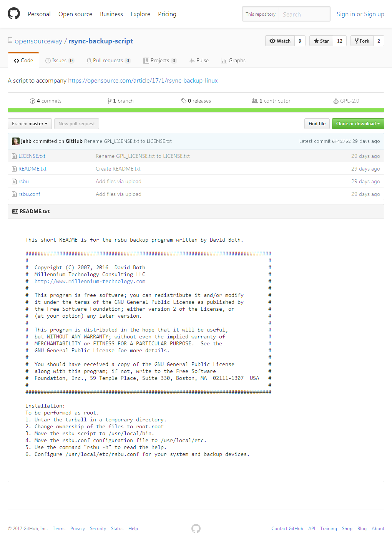This screenshot has width=392, height=547.
Task: Click the law scale icon beside GPL-2.0
Action: point(336,101)
